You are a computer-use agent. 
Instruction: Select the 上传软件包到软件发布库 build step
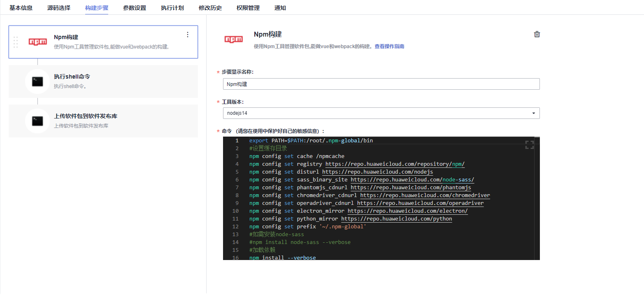103,121
